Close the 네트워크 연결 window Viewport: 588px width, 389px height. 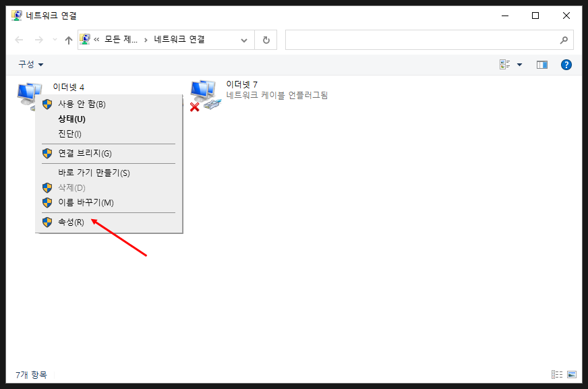(x=566, y=16)
